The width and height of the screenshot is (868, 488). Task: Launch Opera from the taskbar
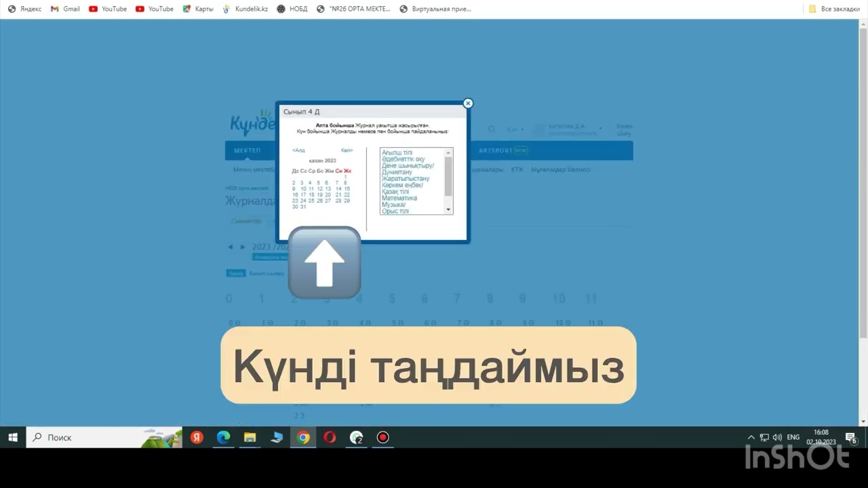point(330,437)
